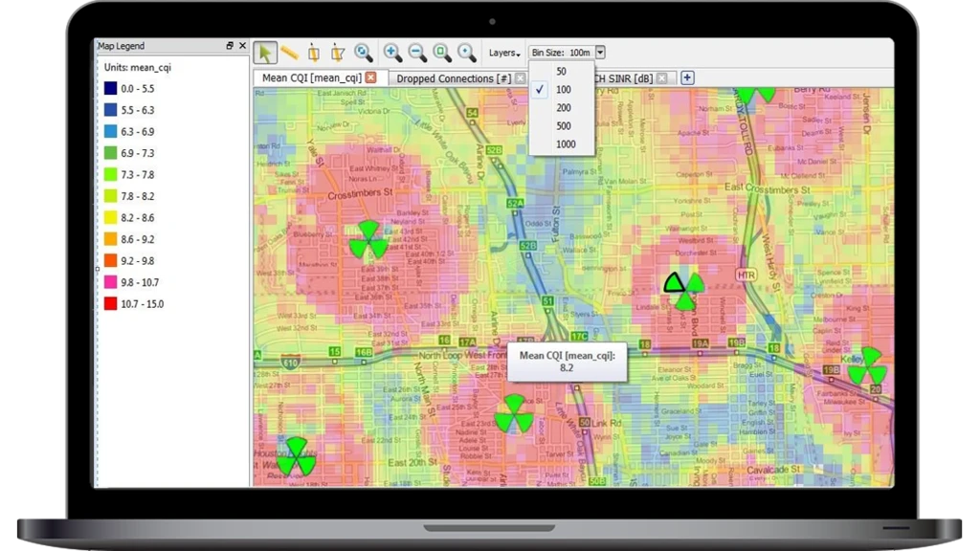Open the CH SINR [dB] tab
980x551 pixels.
click(628, 77)
